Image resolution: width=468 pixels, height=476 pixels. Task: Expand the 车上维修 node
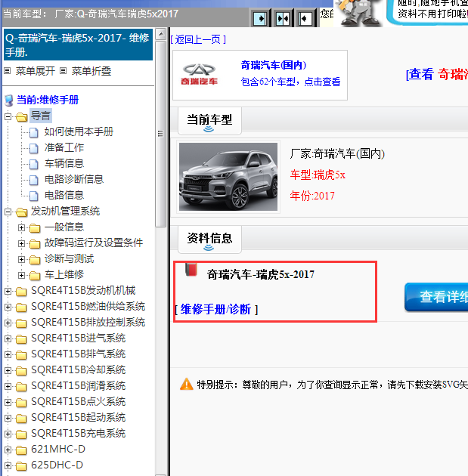21,275
